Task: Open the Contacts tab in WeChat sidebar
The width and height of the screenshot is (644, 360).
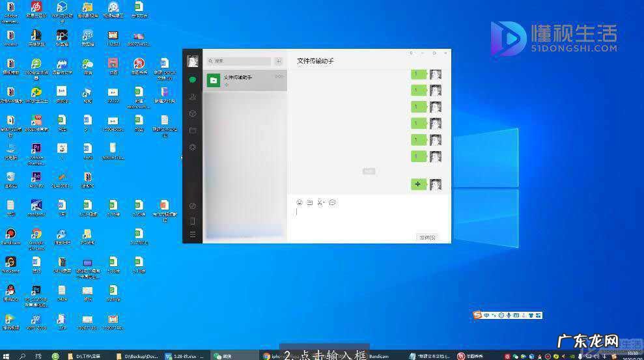Action: click(193, 96)
